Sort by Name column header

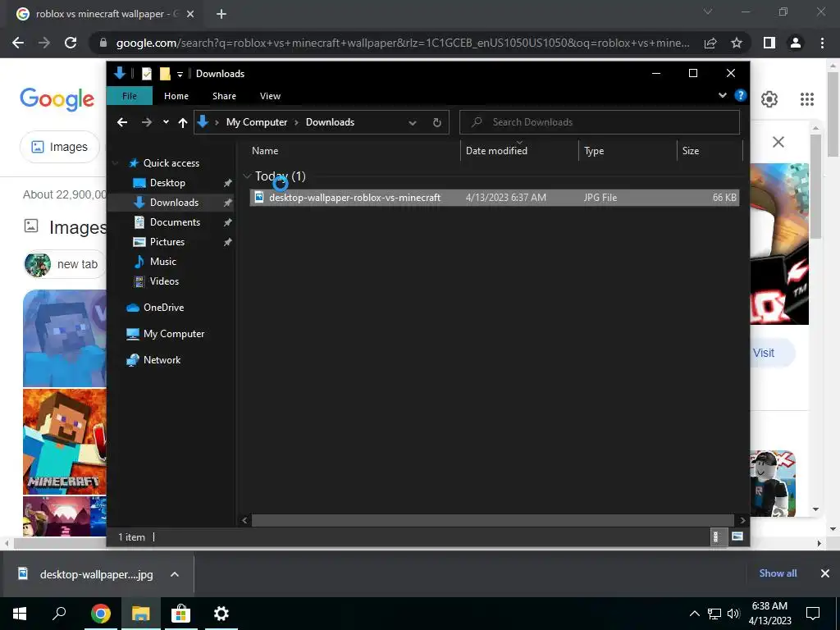pyautogui.click(x=354, y=151)
